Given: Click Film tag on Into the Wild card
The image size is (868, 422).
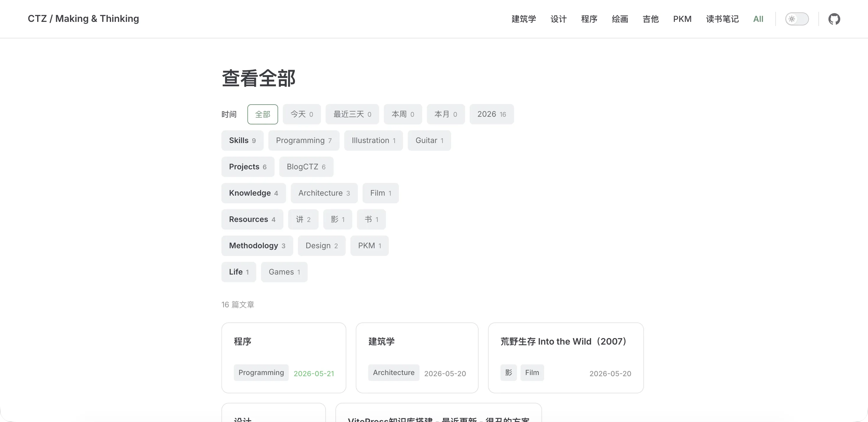Looking at the screenshot, I should (532, 373).
